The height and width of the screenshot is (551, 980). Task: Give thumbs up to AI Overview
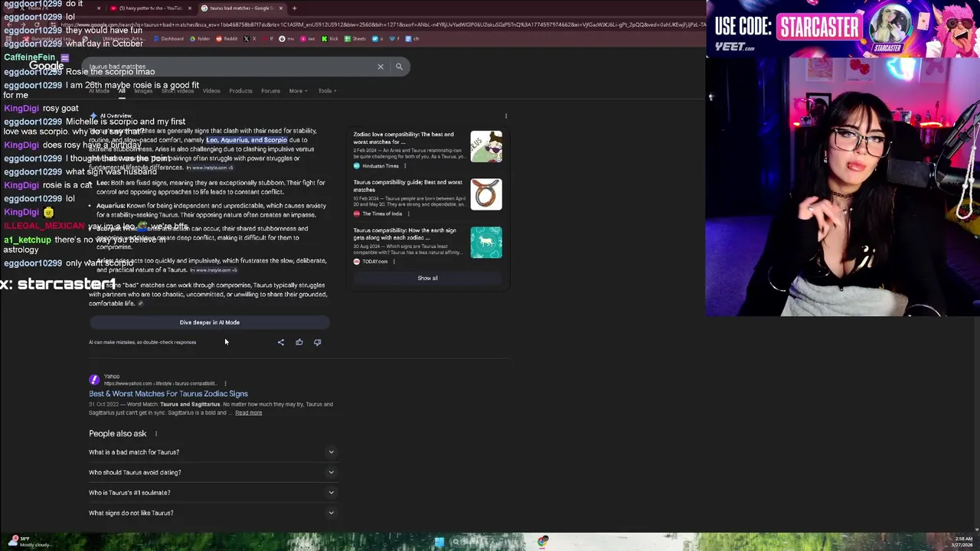(x=299, y=342)
